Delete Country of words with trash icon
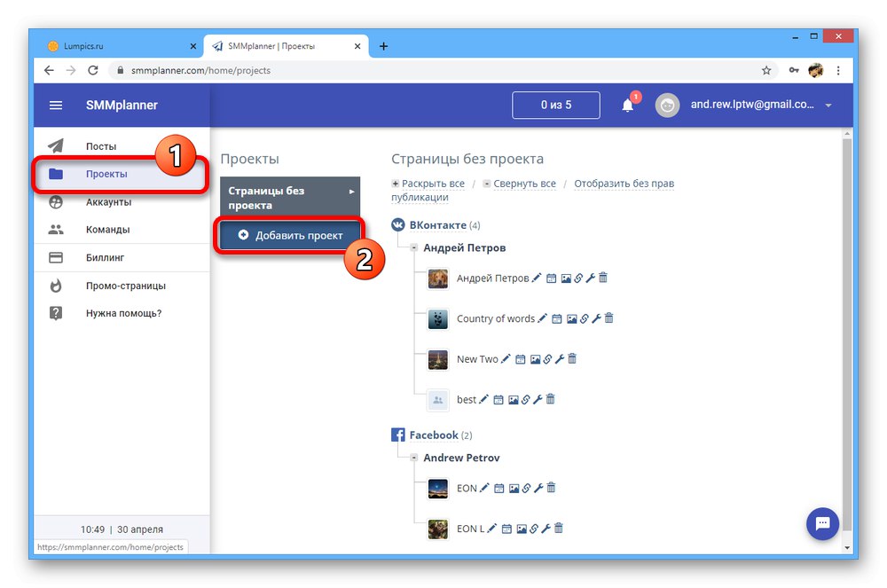The image size is (887, 588). 608,318
